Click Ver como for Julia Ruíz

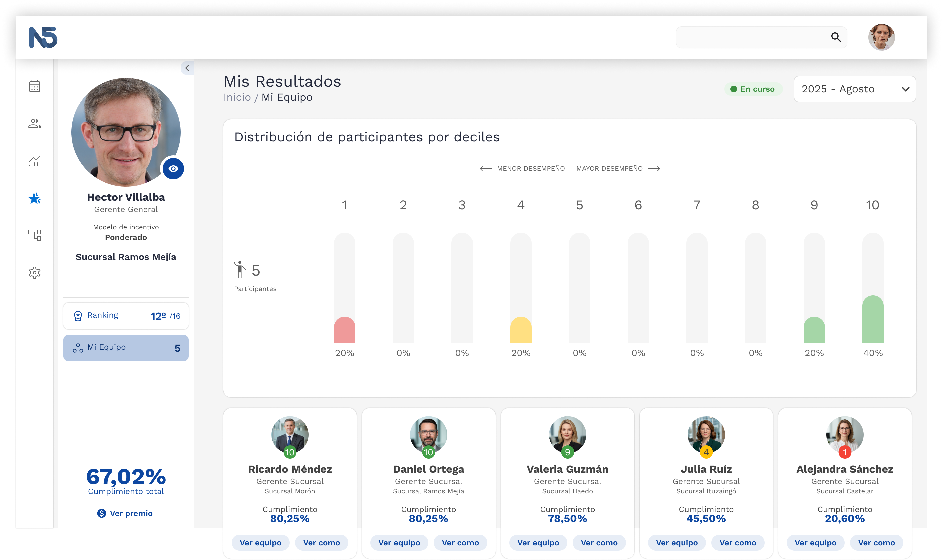click(738, 543)
